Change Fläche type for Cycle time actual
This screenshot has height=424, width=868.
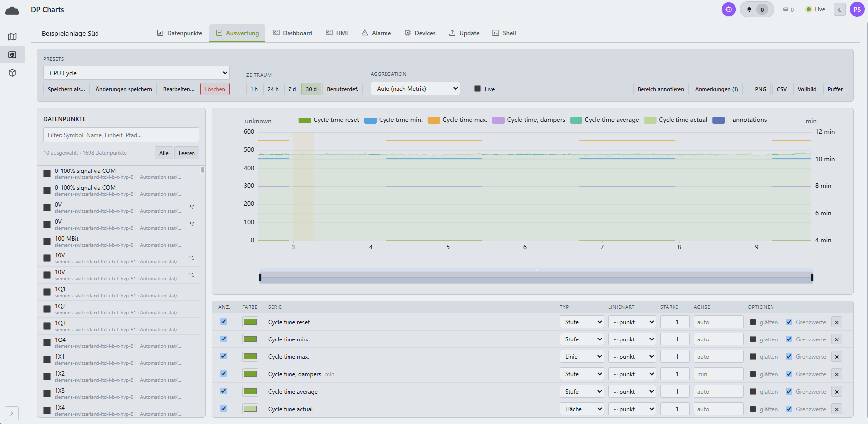(581, 409)
